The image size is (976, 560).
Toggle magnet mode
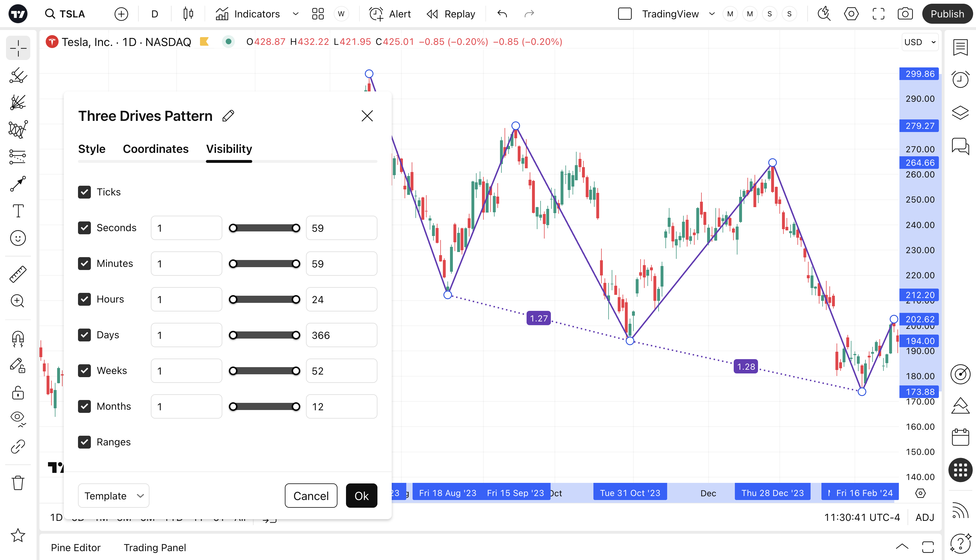click(x=18, y=339)
